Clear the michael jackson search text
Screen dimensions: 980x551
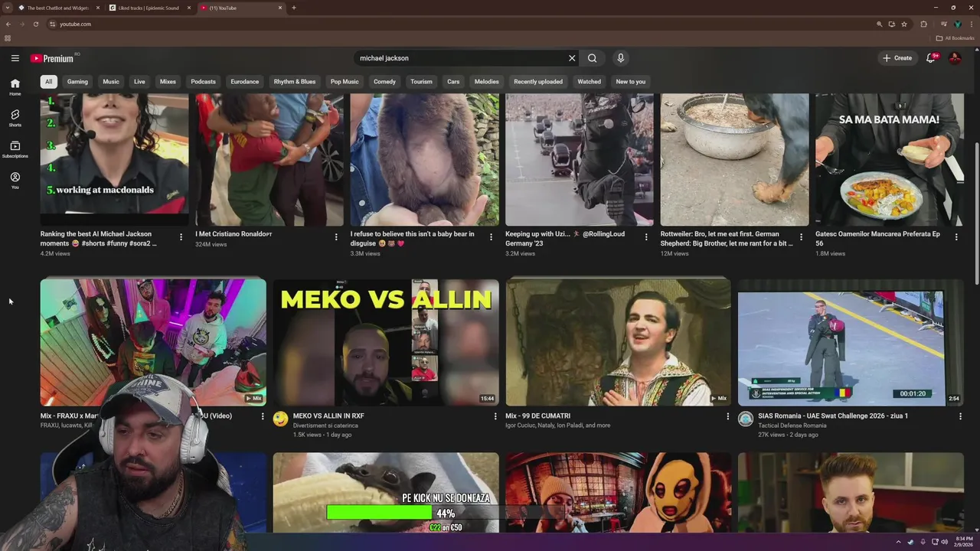(x=571, y=58)
